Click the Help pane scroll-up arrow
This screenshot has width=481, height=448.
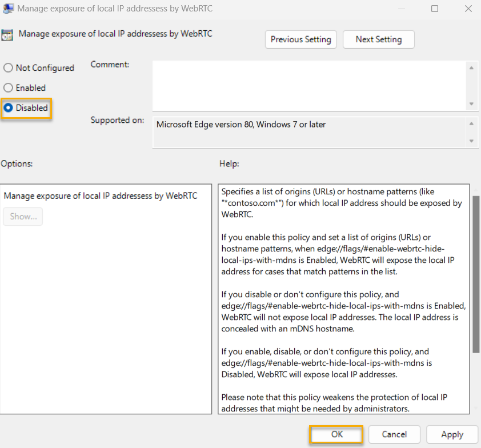(x=476, y=189)
